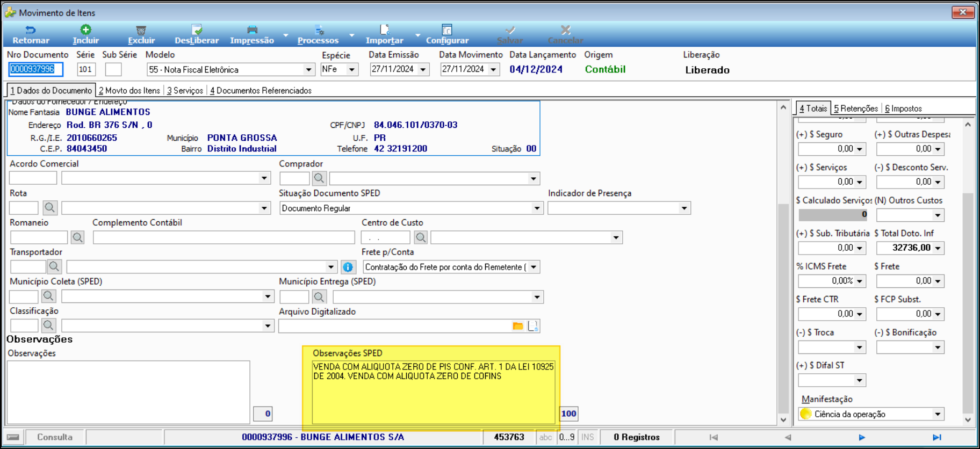Click the Processos toolbar icon
This screenshot has width=980, height=449.
(x=319, y=30)
